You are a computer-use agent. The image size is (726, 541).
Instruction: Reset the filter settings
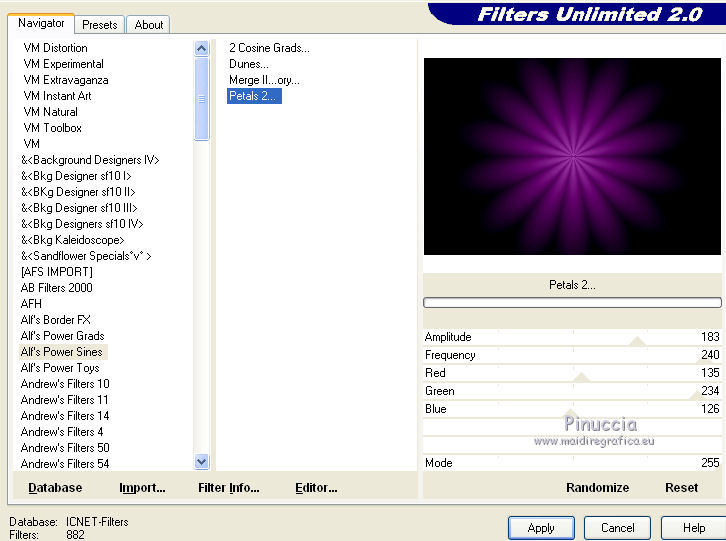[681, 488]
